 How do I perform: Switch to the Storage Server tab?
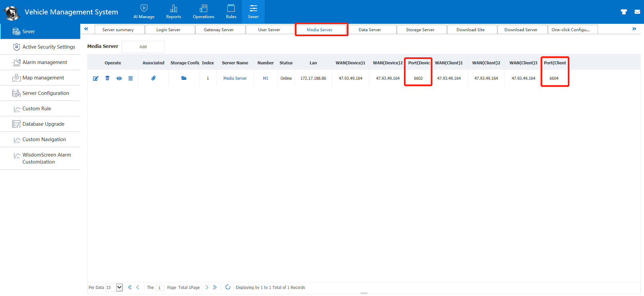pyautogui.click(x=420, y=30)
